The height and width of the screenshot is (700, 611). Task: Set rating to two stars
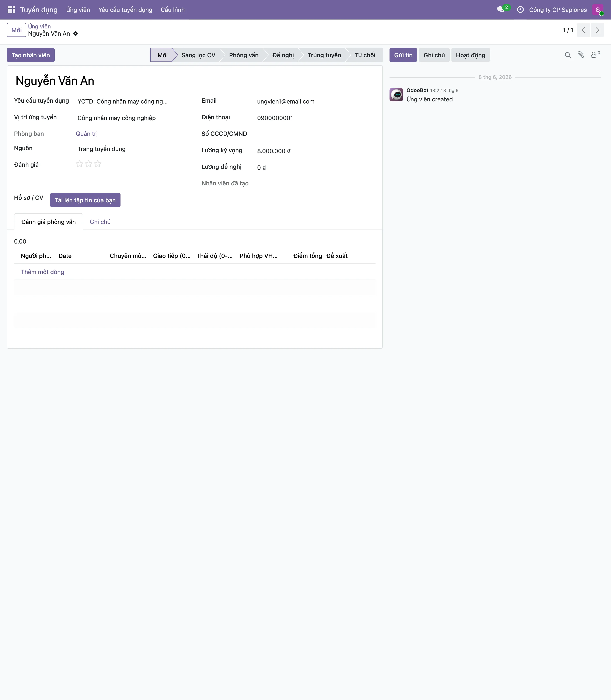[x=89, y=164]
